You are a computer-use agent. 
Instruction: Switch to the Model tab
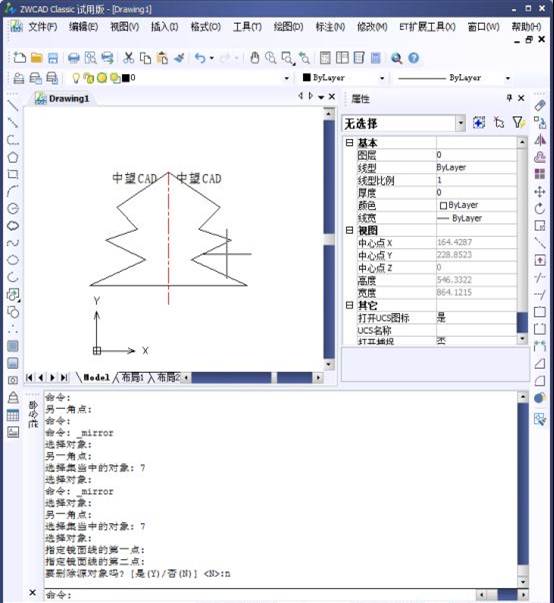click(x=96, y=378)
